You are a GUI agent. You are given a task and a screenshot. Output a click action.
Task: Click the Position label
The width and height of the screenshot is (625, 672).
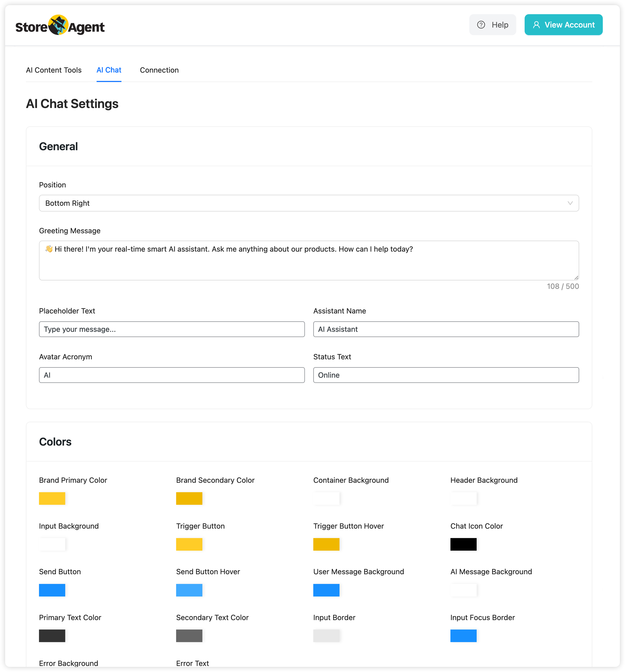tap(53, 185)
